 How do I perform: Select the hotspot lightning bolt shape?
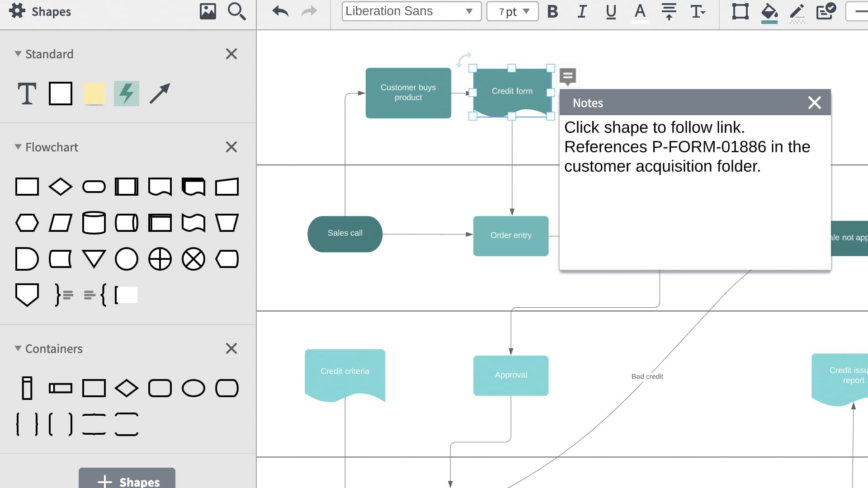pos(127,94)
